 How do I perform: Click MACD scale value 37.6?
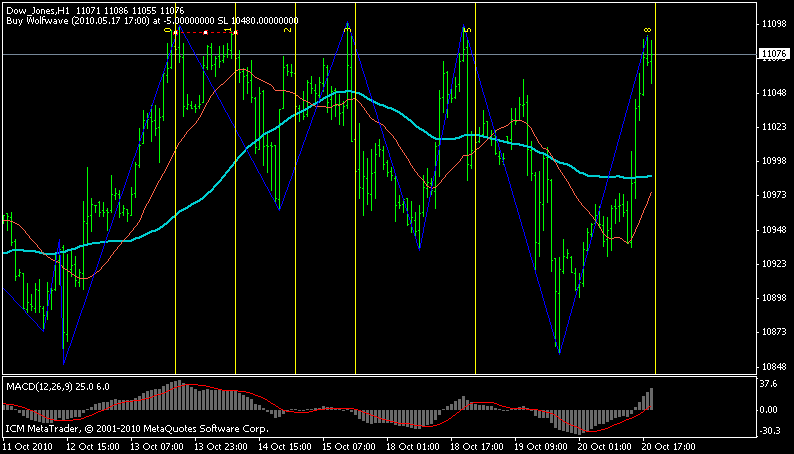[x=768, y=384]
